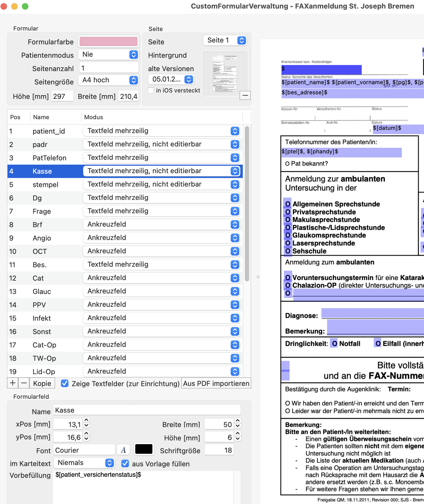Viewport: 424px width, 504px height.
Task: Click the Schriftgröße field showing 18
Action: click(x=219, y=450)
